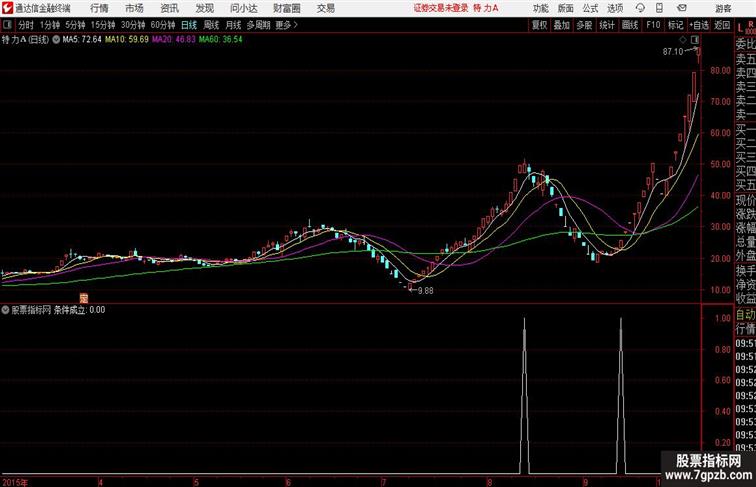Open the 问小达 menu

click(x=243, y=8)
